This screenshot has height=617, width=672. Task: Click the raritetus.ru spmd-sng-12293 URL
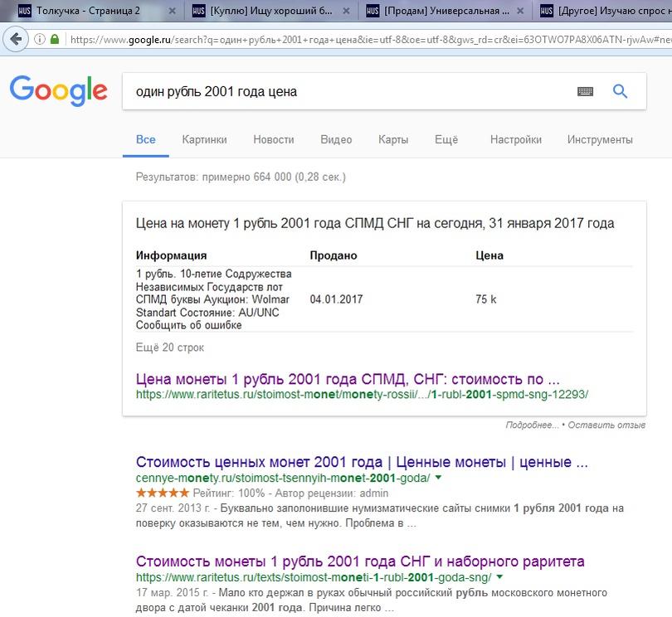(x=362, y=395)
